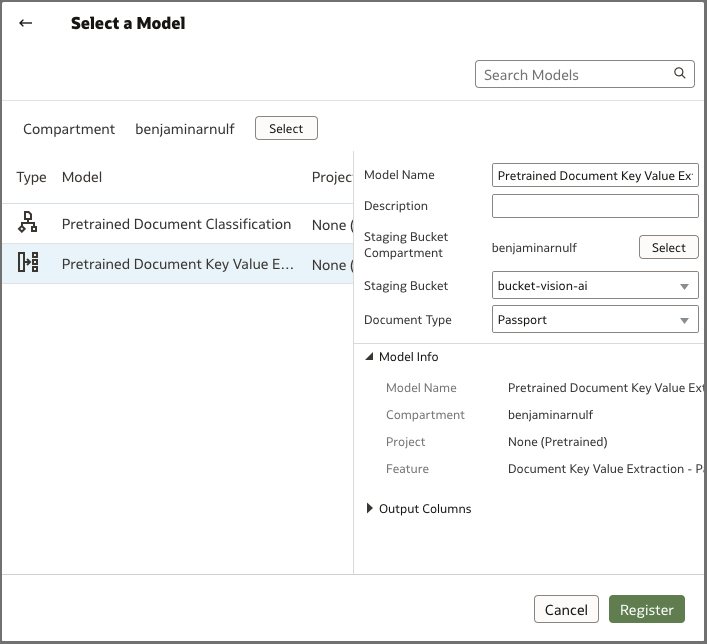Viewport: 707px width, 644px height.
Task: Click the Model column header
Action: tap(82, 177)
